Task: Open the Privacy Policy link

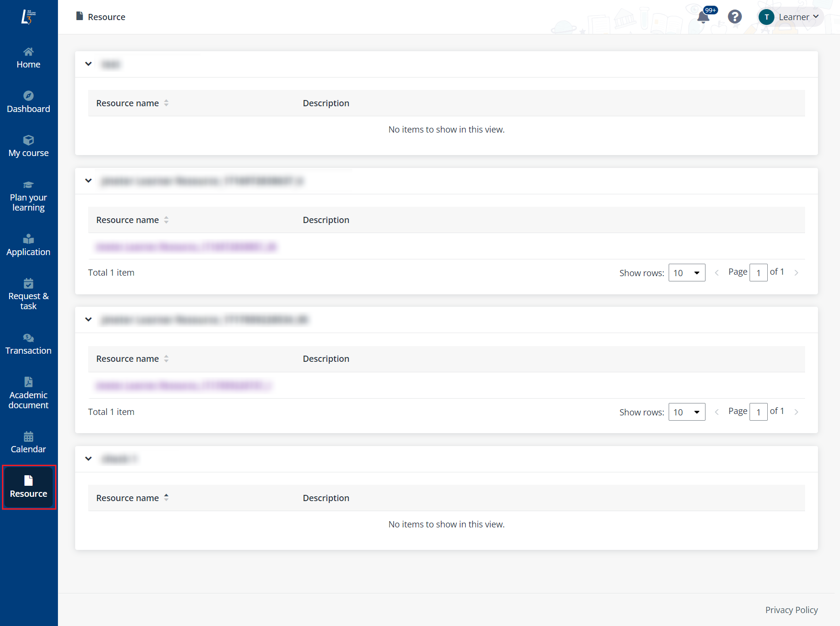Action: tap(791, 610)
